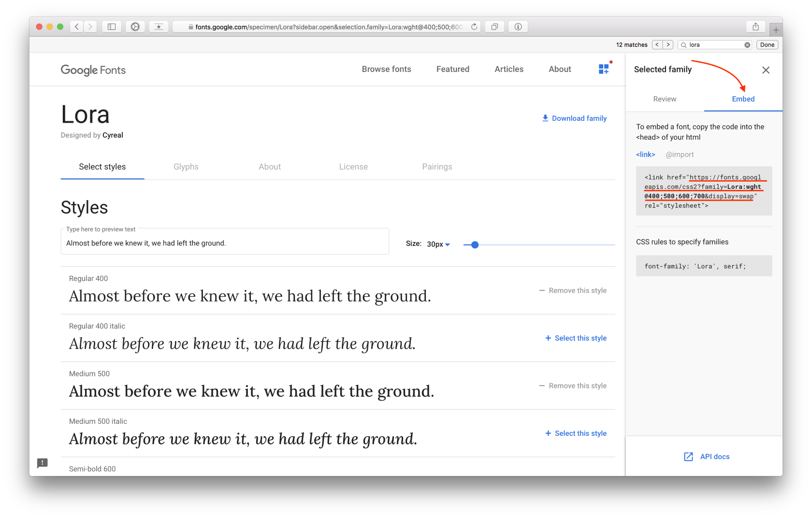Go back with the Safari back arrow
The width and height of the screenshot is (812, 518).
77,27
